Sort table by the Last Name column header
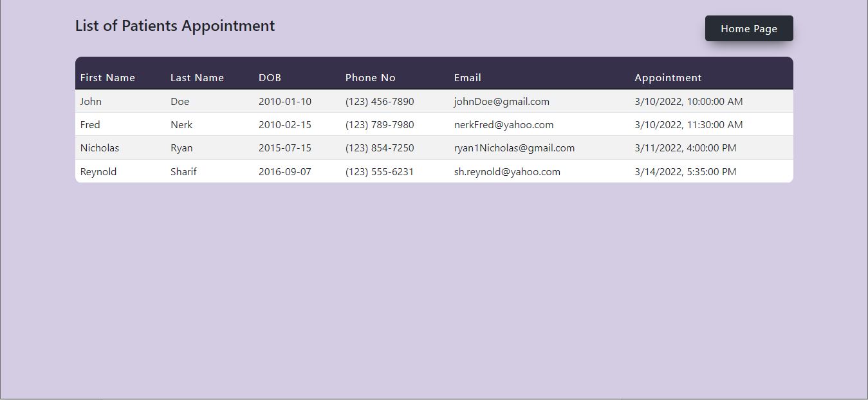 pyautogui.click(x=197, y=77)
